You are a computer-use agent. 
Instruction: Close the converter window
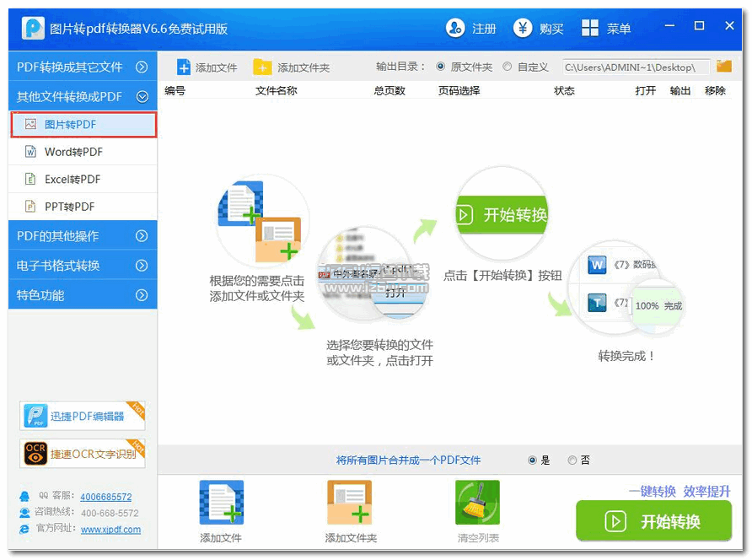tap(729, 25)
